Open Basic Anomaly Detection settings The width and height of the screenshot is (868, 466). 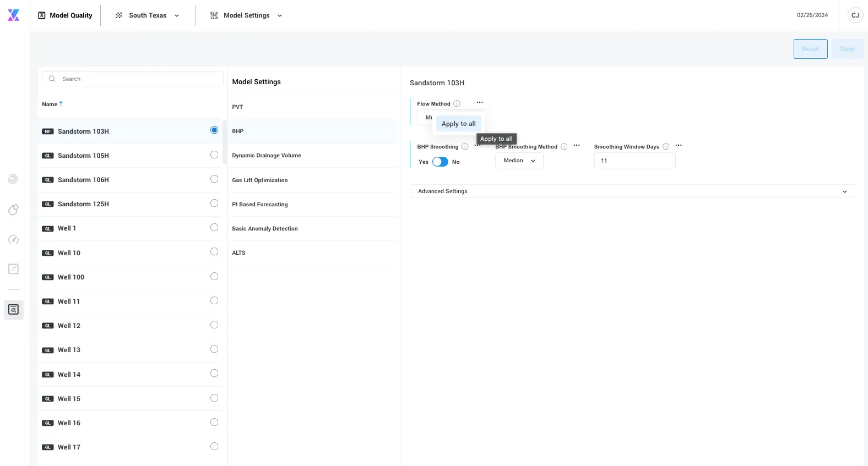point(312,228)
